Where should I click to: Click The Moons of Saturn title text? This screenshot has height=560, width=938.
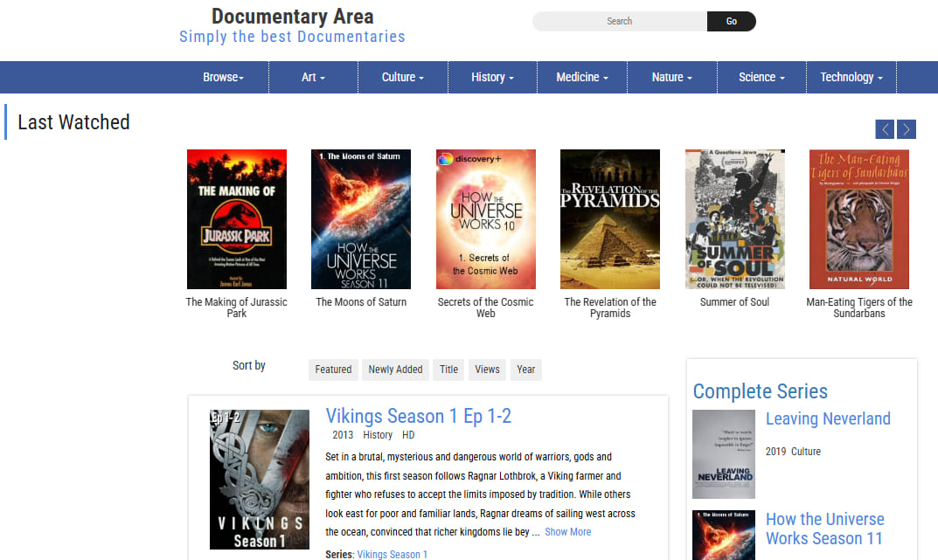point(361,301)
